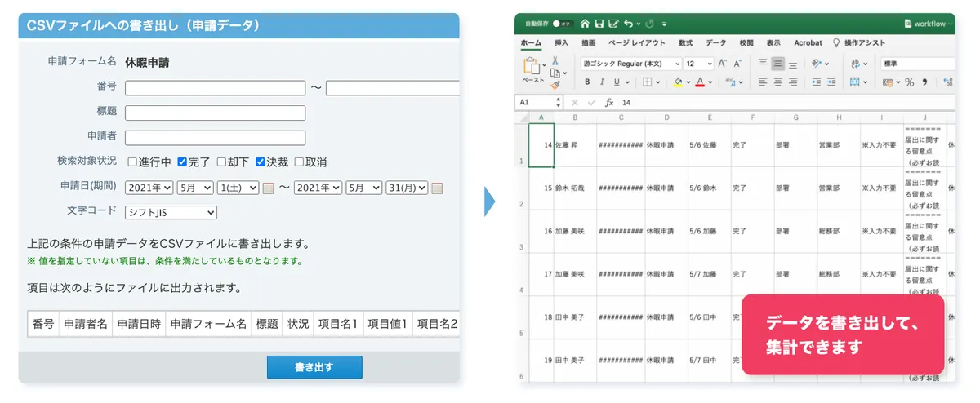The width and height of the screenshot is (980, 403).
Task: Toggle Bold formatting
Action: 587,82
